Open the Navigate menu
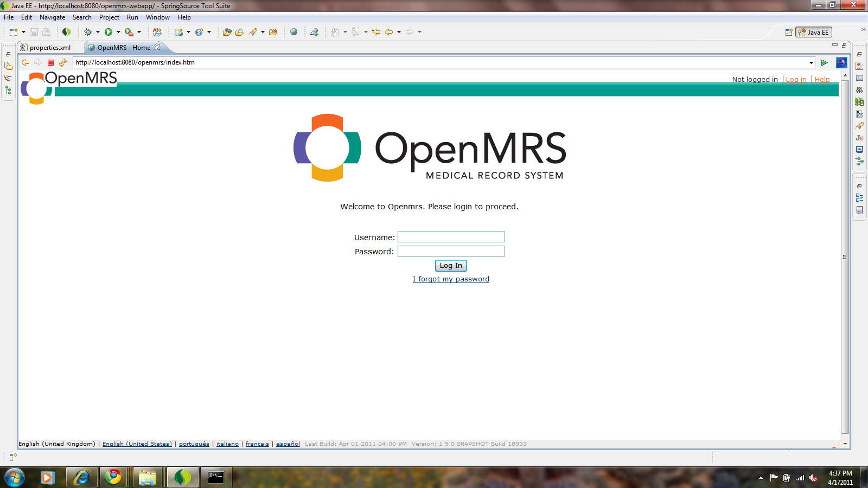This screenshot has height=488, width=868. pos(52,17)
